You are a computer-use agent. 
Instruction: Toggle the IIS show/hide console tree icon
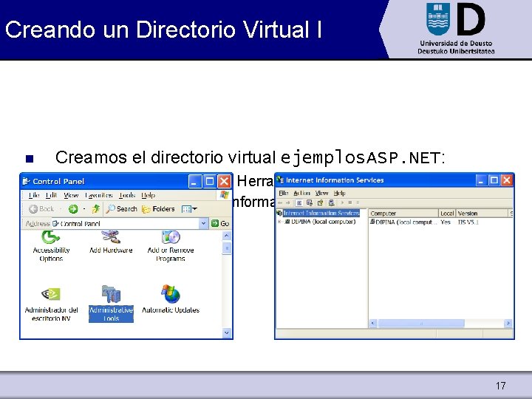click(299, 202)
